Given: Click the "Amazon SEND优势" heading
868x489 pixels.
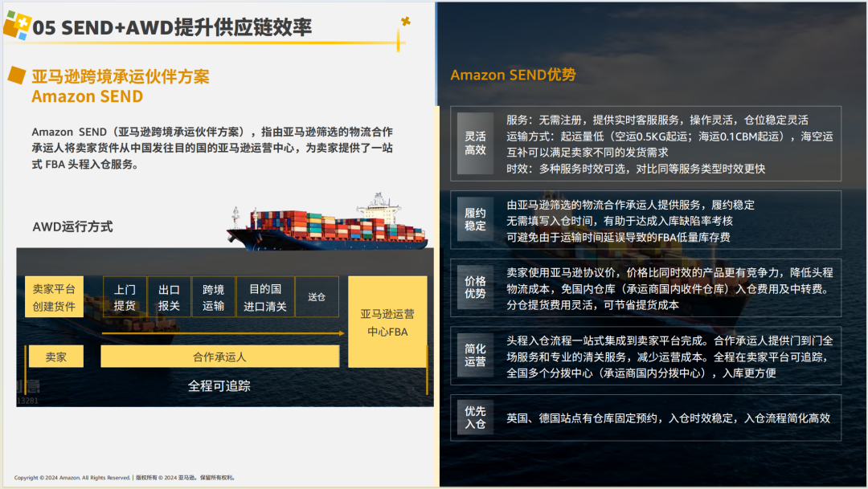Looking at the screenshot, I should [513, 75].
